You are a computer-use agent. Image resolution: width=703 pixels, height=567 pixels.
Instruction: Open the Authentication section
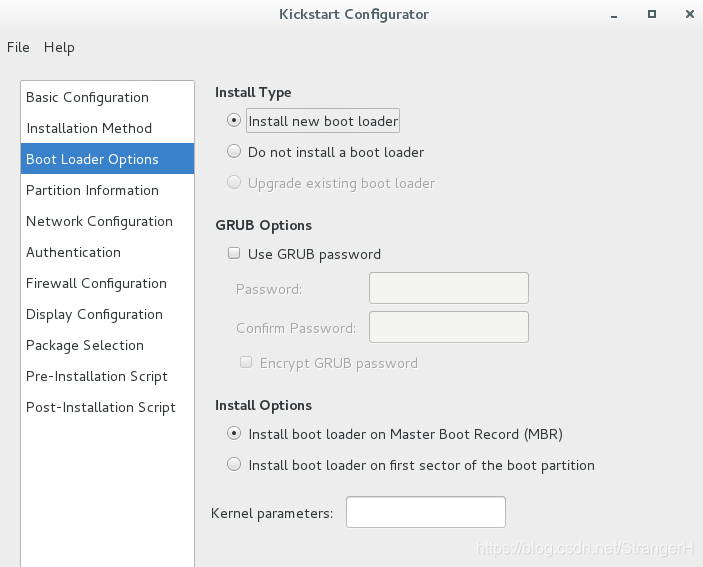tap(107, 252)
